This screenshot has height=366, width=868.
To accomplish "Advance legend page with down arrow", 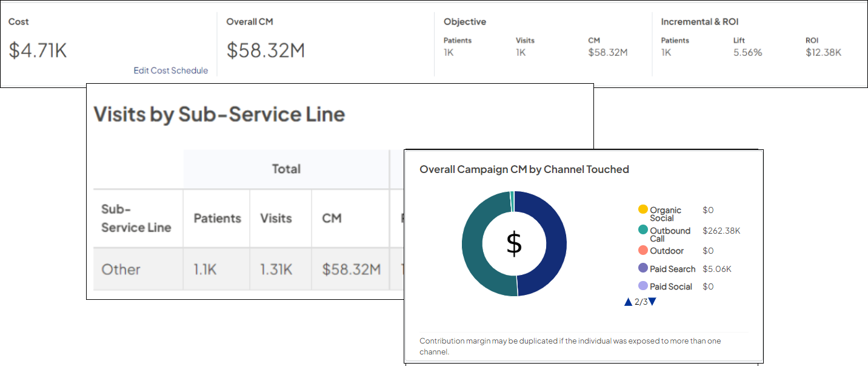I will 652,302.
